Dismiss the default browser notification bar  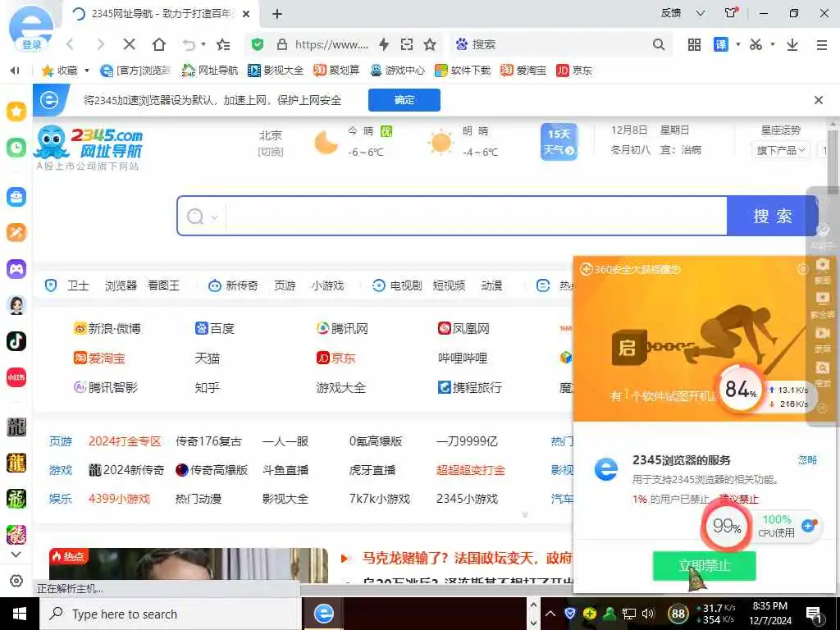point(818,100)
